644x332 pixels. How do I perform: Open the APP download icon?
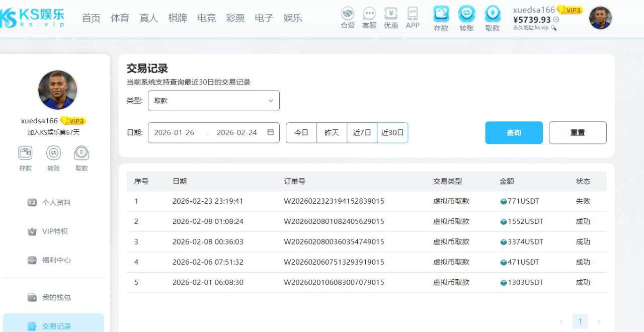413,14
